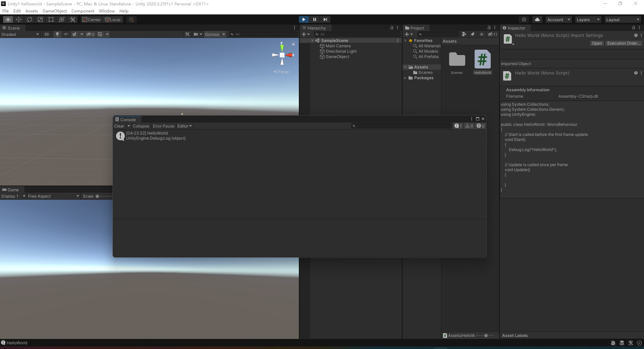Select Scenes folder thumbnail in Assets

[457, 59]
